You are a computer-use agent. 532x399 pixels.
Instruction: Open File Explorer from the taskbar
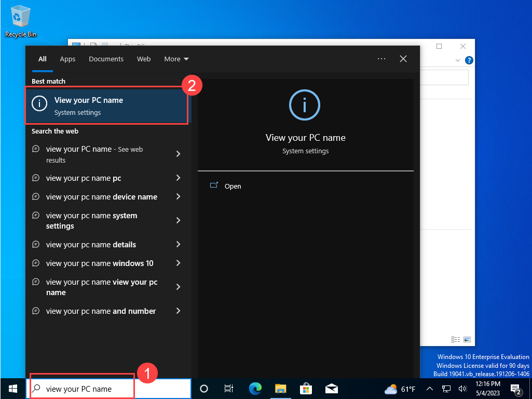pos(281,389)
